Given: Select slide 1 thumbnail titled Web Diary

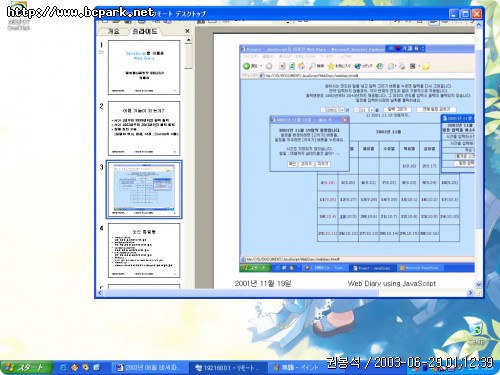Looking at the screenshot, I should pyautogui.click(x=144, y=68).
